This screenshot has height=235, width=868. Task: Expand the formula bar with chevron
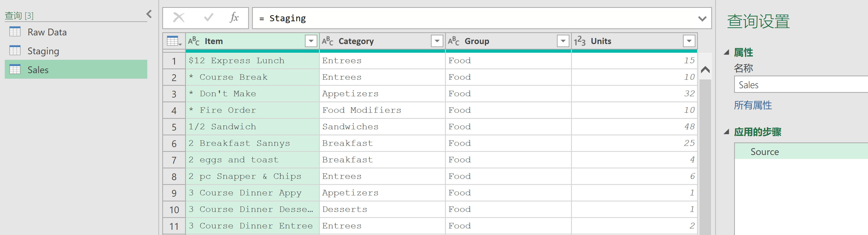point(702,19)
